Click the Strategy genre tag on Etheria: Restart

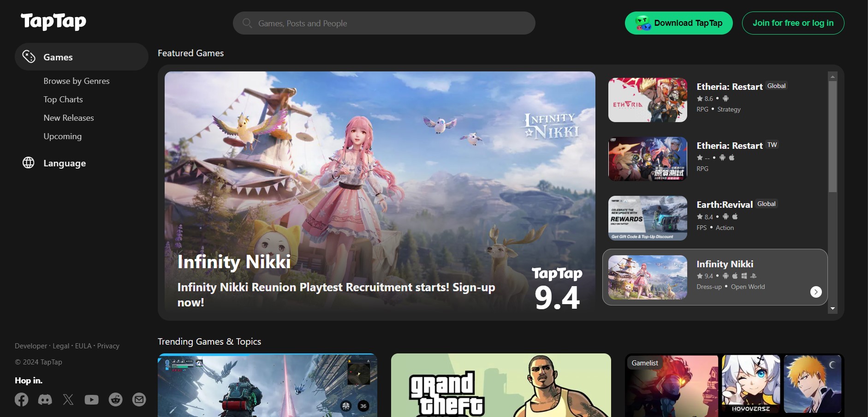coord(729,109)
